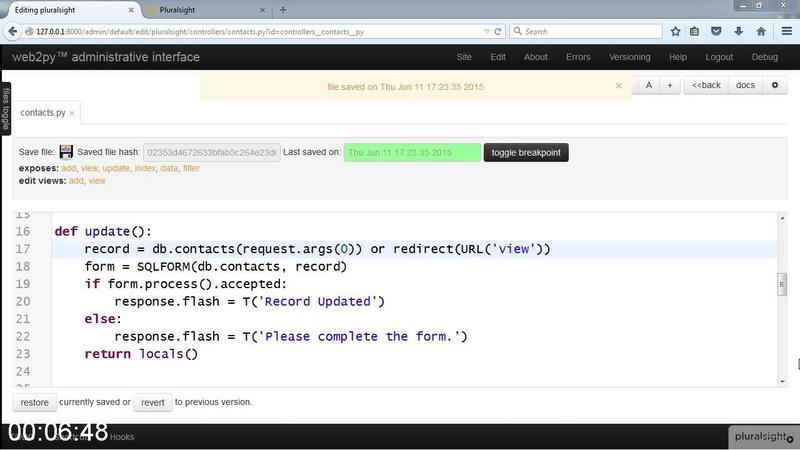
Task: Open the Edit menu item
Action: pos(498,57)
